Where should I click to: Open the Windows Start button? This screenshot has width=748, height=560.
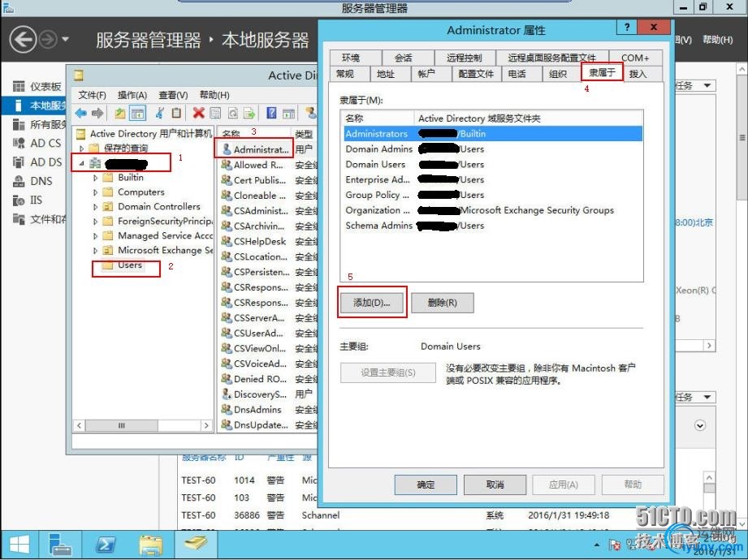(x=19, y=545)
